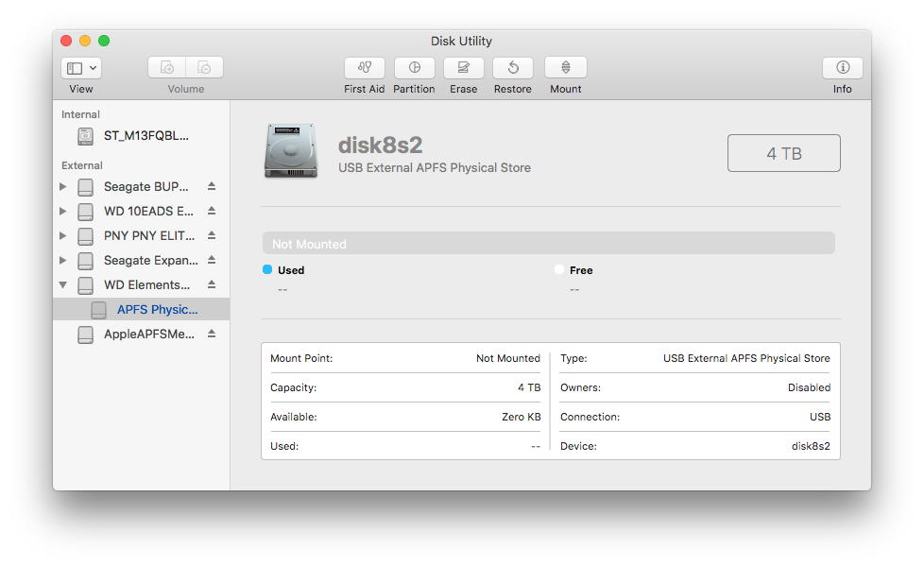Eject the AppleAPFSMe disk
924x566 pixels.
pos(212,334)
